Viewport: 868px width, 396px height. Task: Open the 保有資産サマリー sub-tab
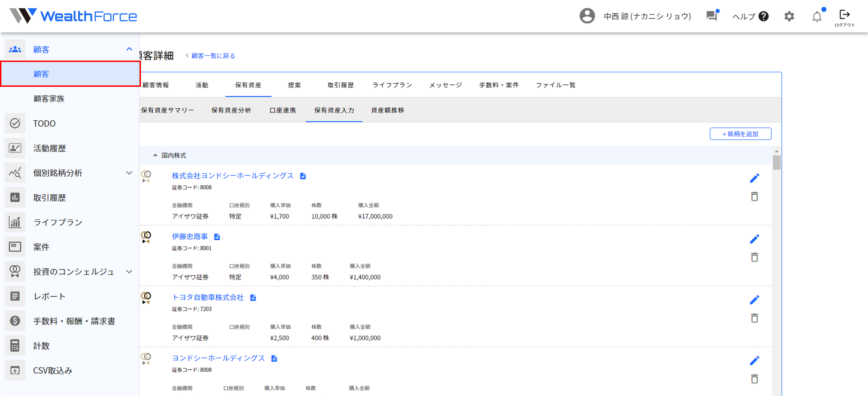tap(167, 110)
